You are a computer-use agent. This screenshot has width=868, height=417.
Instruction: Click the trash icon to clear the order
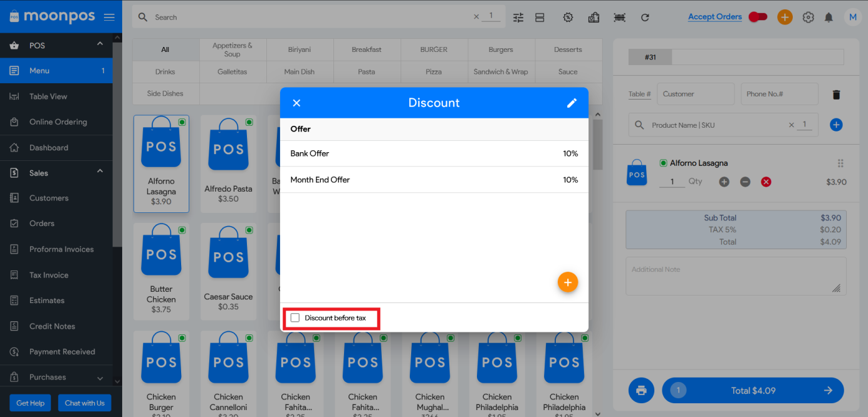[x=835, y=95]
